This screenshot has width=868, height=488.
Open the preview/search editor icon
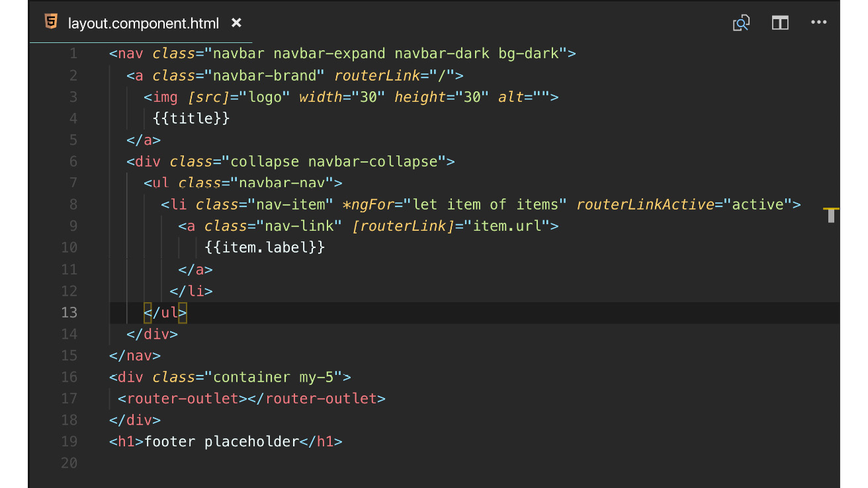pyautogui.click(x=742, y=23)
